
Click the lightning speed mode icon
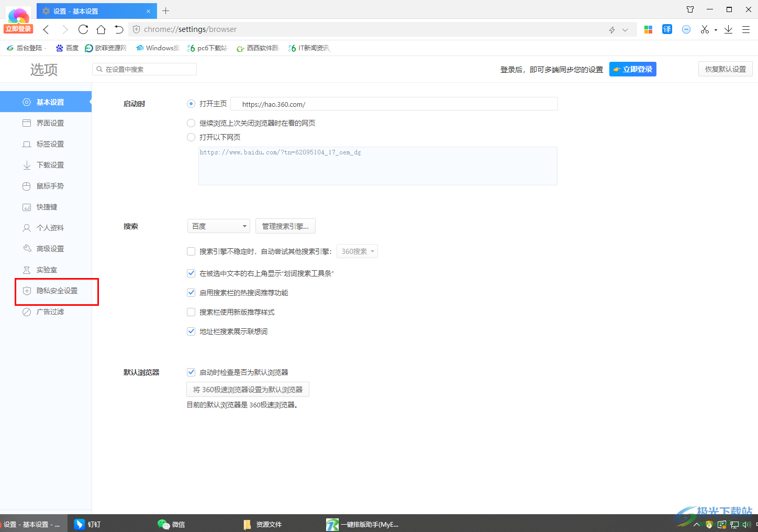tap(612, 30)
